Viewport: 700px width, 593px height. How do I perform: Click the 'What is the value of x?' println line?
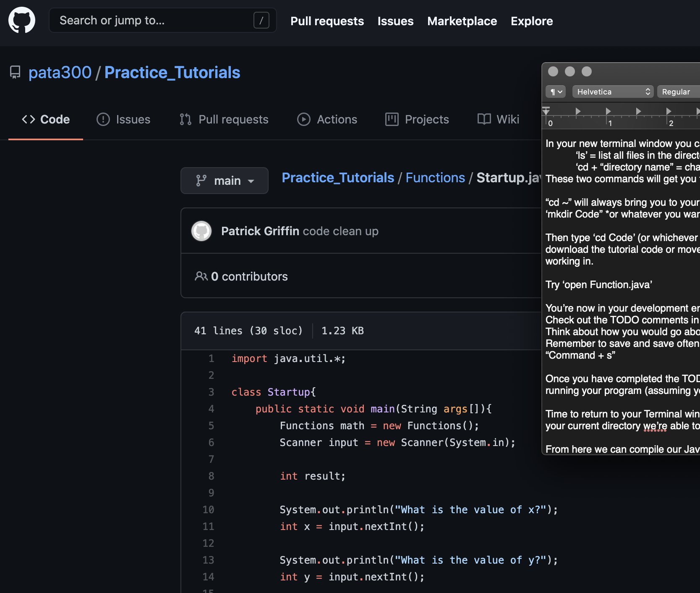tap(419, 509)
